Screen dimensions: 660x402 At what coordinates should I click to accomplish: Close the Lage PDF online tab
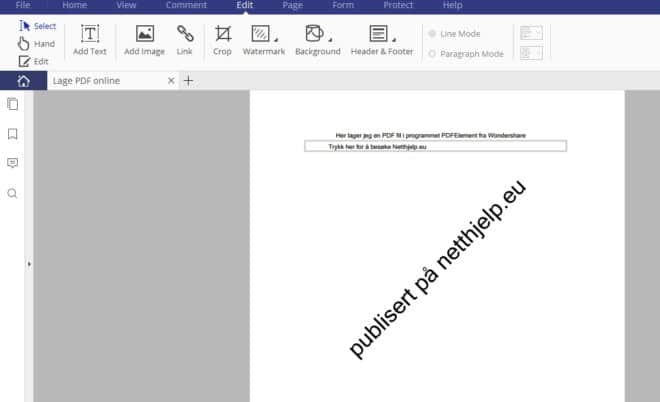171,80
